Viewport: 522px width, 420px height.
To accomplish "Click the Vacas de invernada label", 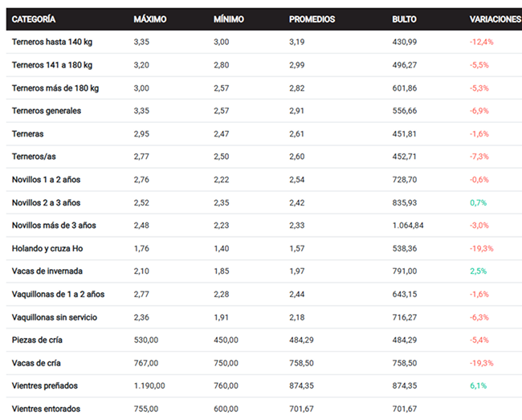I will [x=47, y=271].
